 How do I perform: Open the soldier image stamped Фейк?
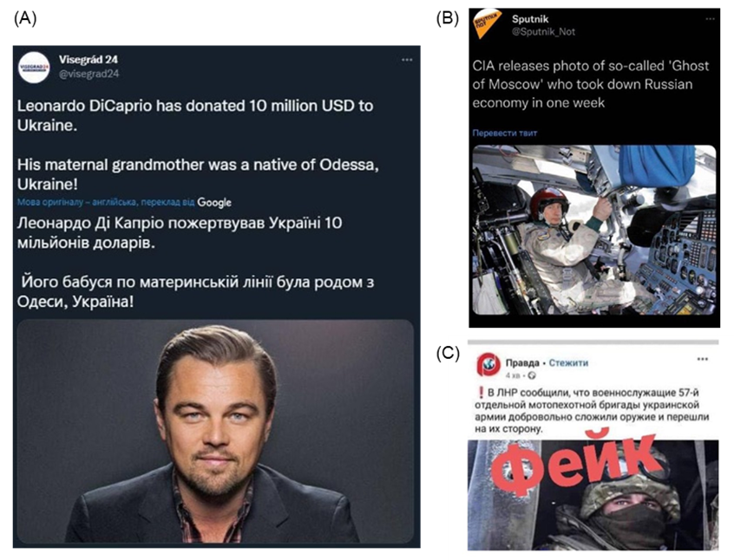point(593,494)
